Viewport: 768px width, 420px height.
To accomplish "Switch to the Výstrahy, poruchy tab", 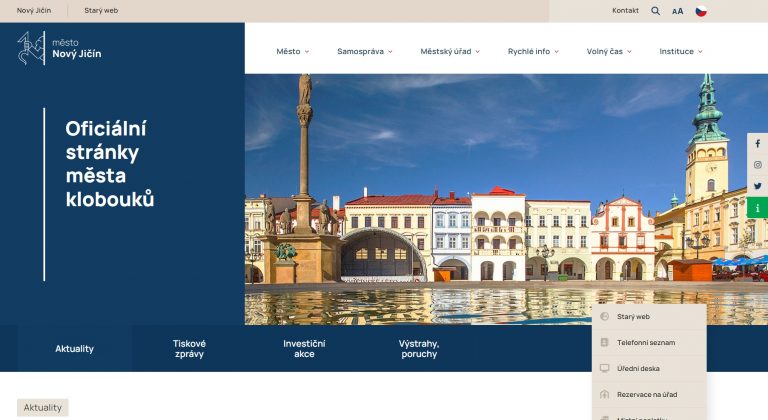I will 419,348.
